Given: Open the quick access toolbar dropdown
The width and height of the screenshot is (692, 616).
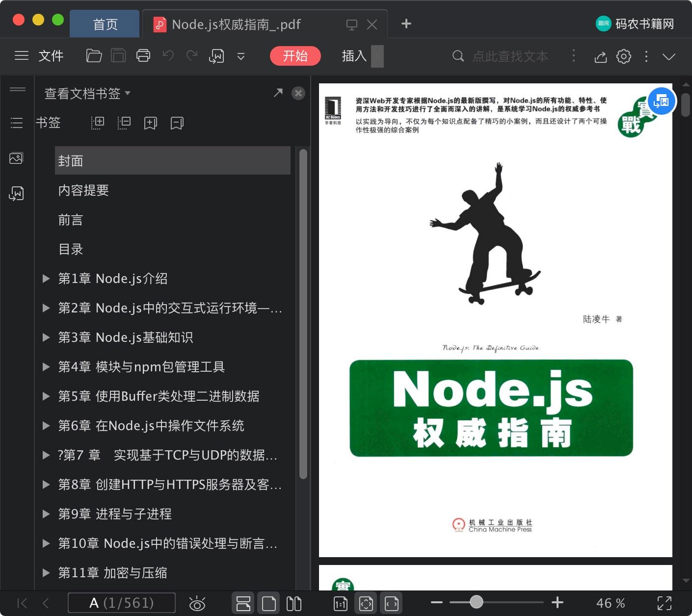Looking at the screenshot, I should click(x=241, y=57).
